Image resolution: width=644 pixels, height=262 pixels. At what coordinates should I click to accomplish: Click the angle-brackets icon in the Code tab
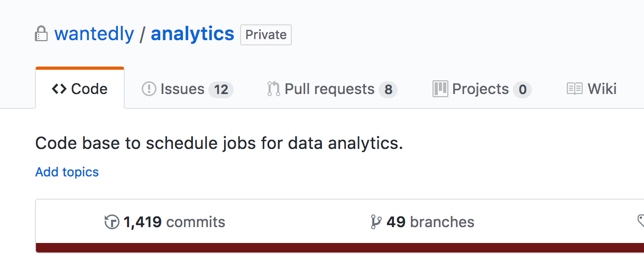point(59,89)
